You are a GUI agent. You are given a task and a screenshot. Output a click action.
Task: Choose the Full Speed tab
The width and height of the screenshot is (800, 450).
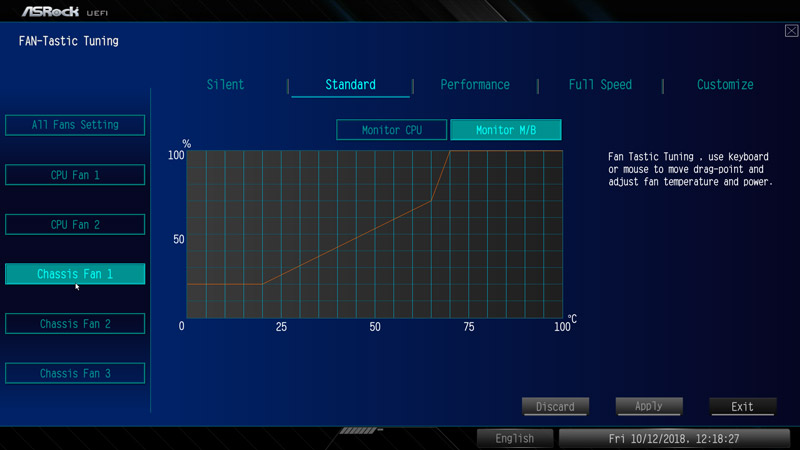coord(600,85)
